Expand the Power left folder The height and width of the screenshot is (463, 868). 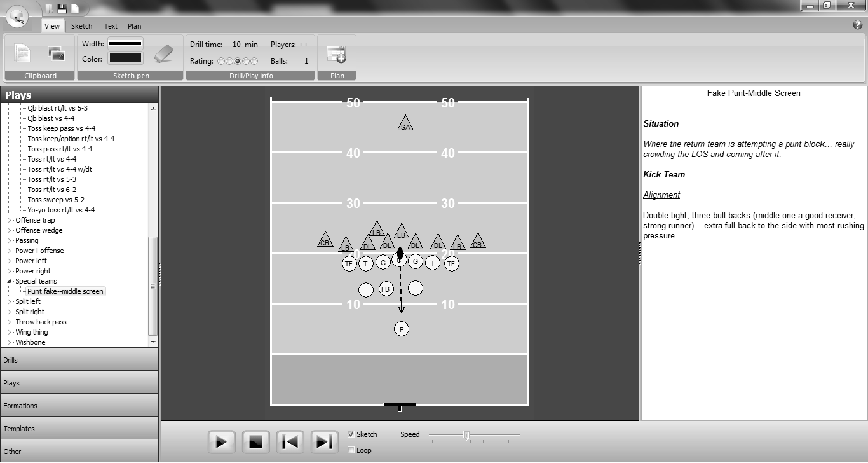(9, 261)
